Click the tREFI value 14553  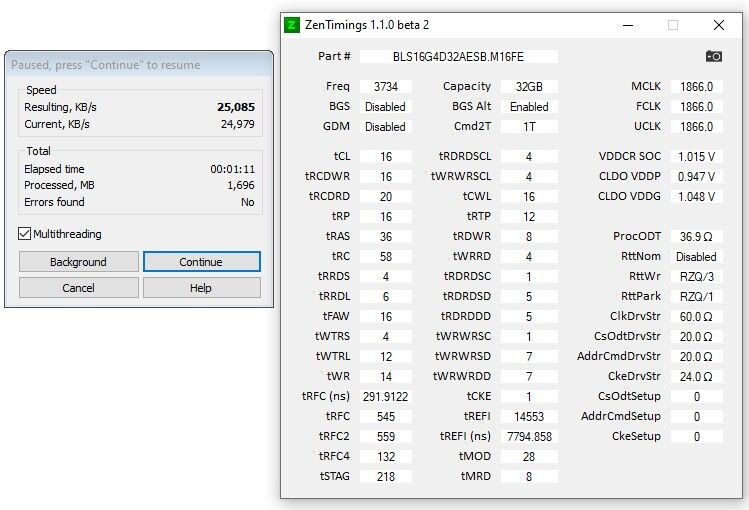[x=529, y=416]
